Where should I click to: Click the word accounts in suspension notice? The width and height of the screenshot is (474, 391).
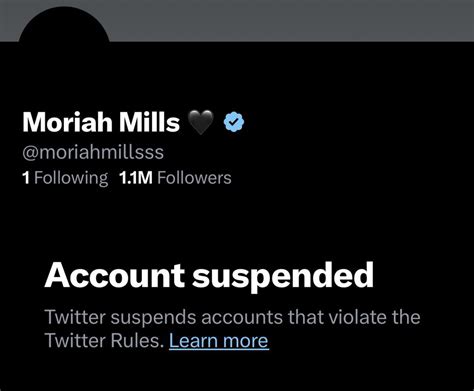[242, 317]
